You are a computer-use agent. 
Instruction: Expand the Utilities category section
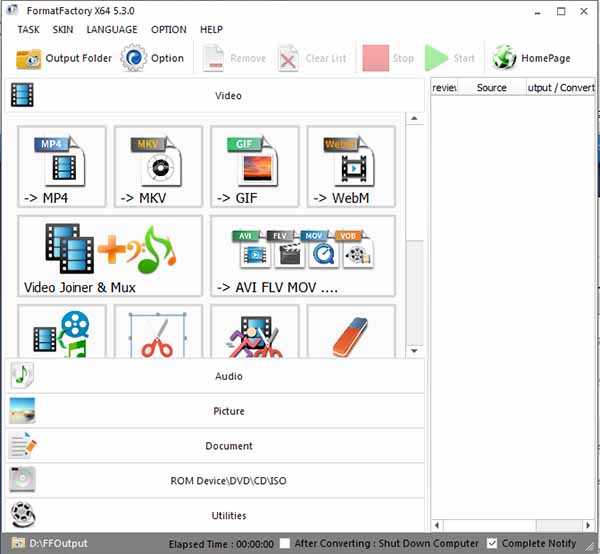point(215,515)
